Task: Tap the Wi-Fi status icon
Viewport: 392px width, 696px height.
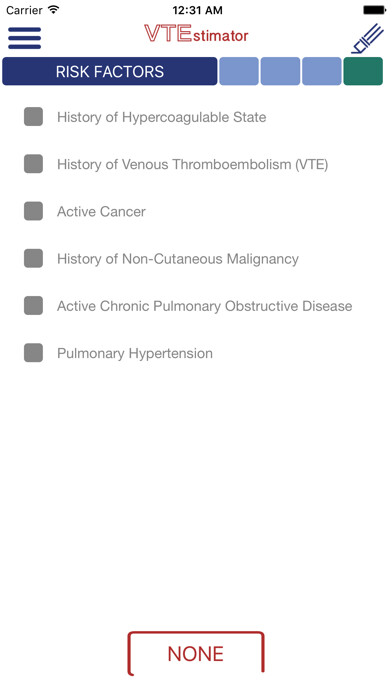Action: [54, 9]
